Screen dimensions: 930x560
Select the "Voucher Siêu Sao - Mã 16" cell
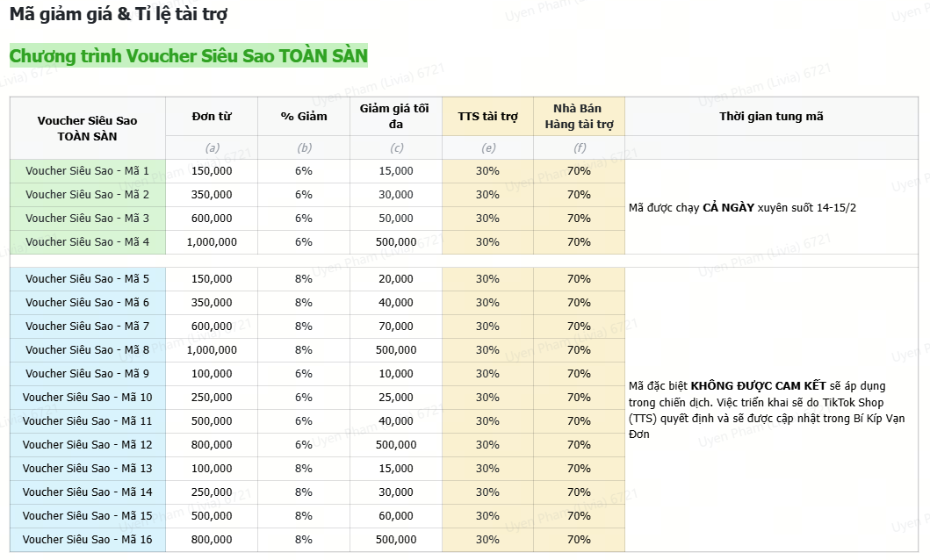[x=88, y=540]
